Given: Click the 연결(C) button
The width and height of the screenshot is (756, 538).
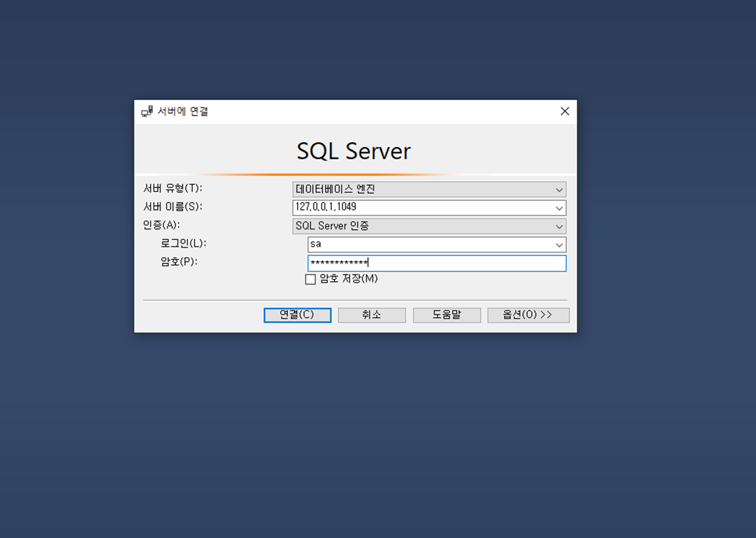Looking at the screenshot, I should 297,315.
